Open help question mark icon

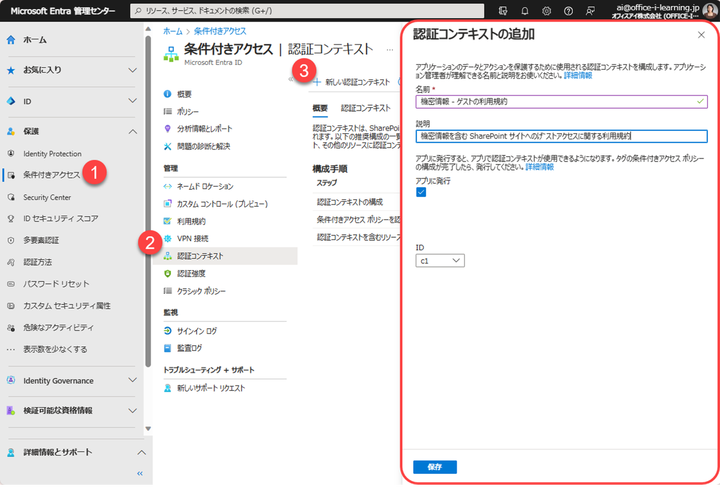pos(568,11)
